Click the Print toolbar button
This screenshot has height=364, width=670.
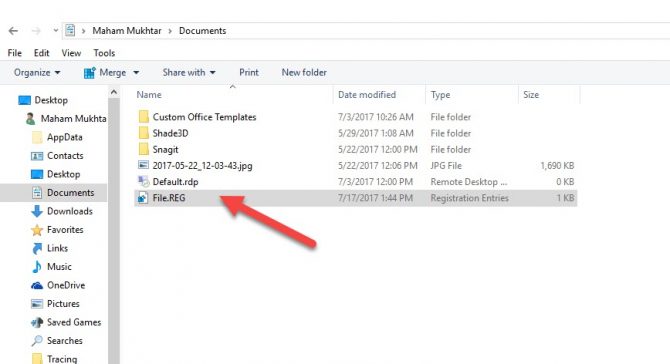249,73
